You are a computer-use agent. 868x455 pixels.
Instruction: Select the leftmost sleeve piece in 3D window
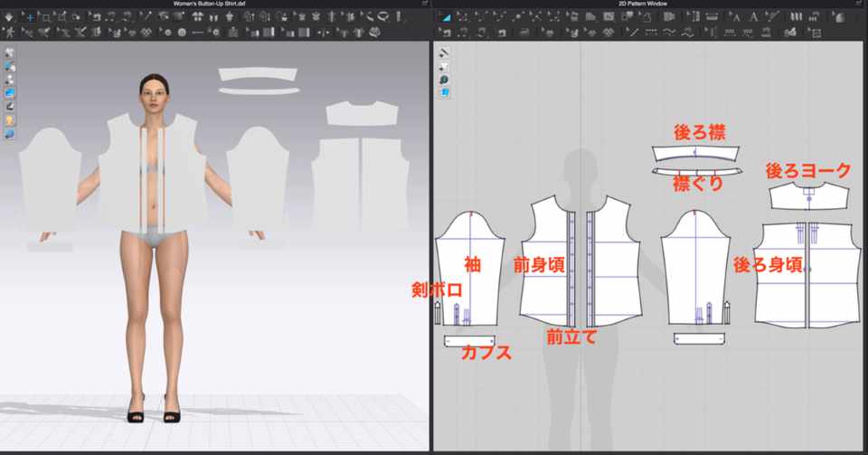[49, 180]
